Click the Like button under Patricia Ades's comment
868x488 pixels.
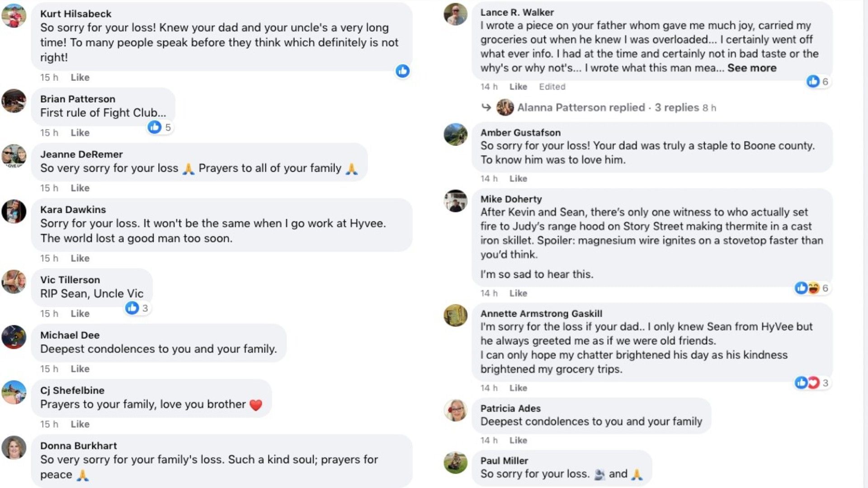[x=518, y=440]
